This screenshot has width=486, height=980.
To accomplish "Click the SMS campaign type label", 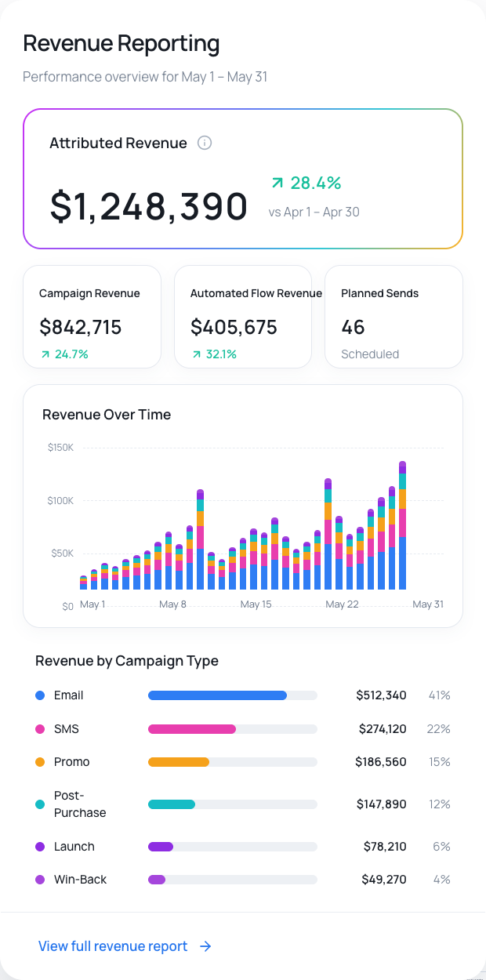I will point(67,729).
